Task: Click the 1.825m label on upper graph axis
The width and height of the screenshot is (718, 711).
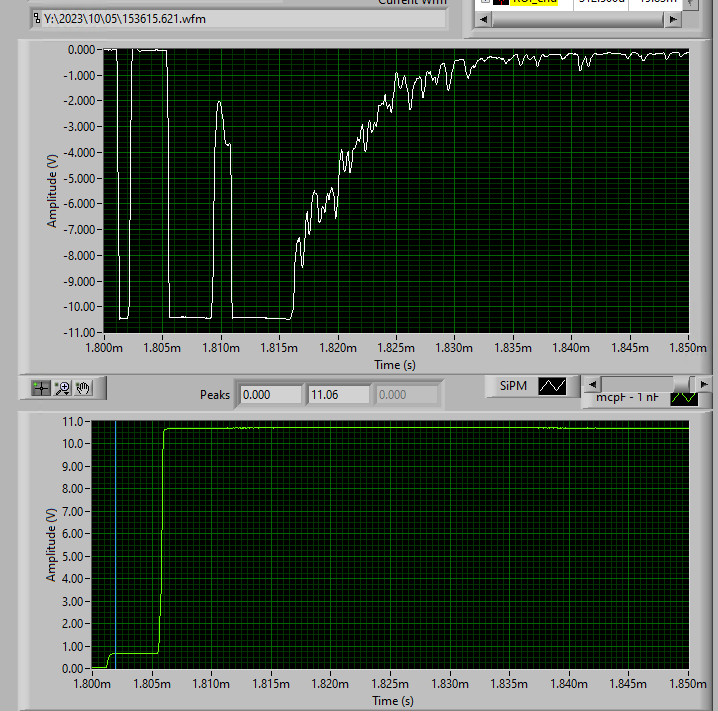Action: (x=396, y=348)
